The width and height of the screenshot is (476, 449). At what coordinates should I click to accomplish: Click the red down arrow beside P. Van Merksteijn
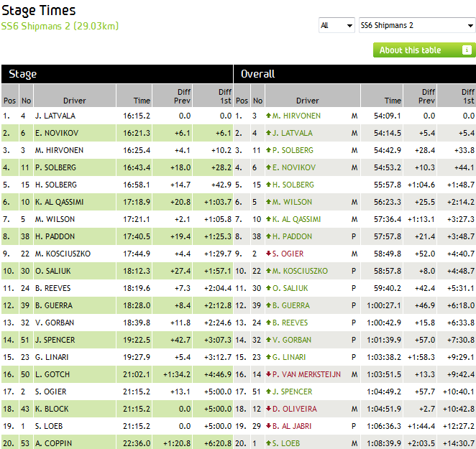tap(268, 374)
